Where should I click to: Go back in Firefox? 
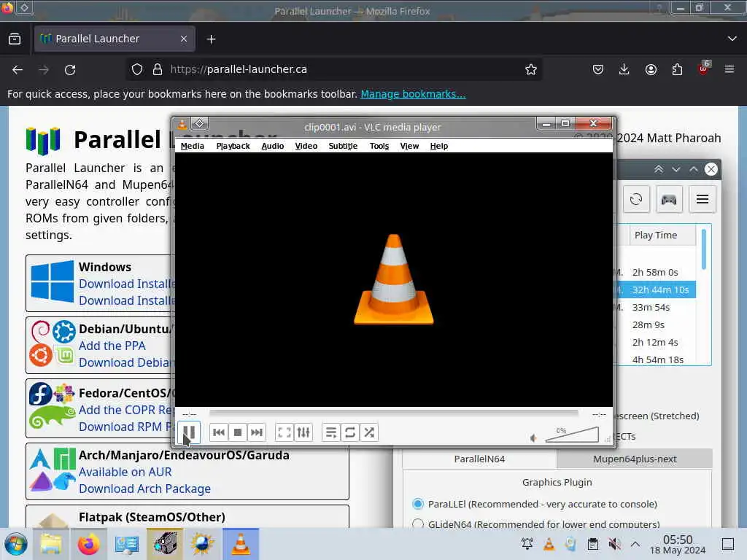pyautogui.click(x=18, y=69)
